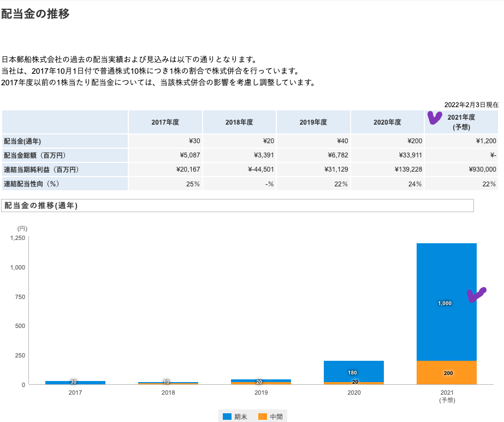Click the 1,250 y-axis label

coord(17,238)
